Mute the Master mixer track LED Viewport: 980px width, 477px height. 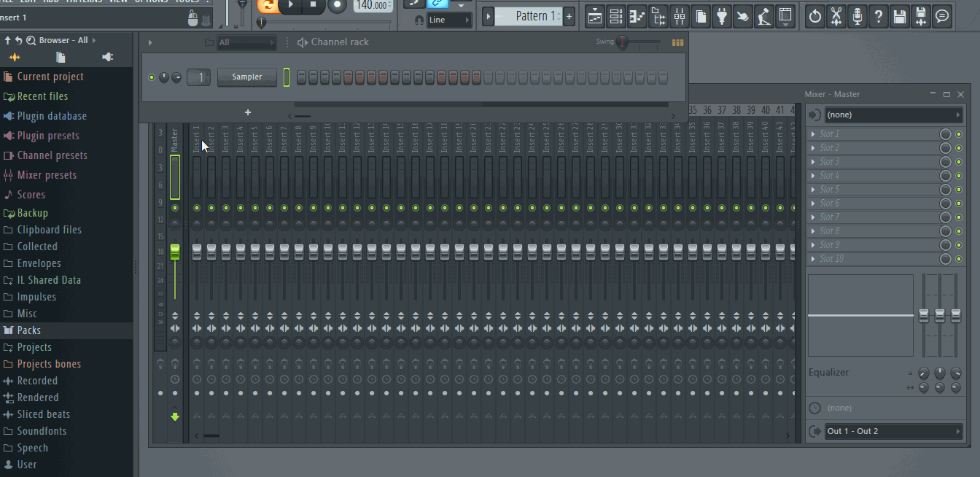pyautogui.click(x=175, y=208)
